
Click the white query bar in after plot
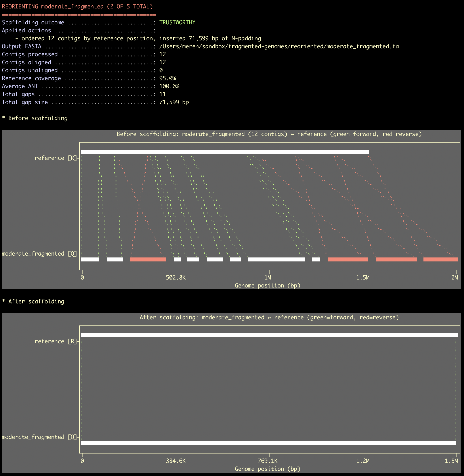coord(268,443)
